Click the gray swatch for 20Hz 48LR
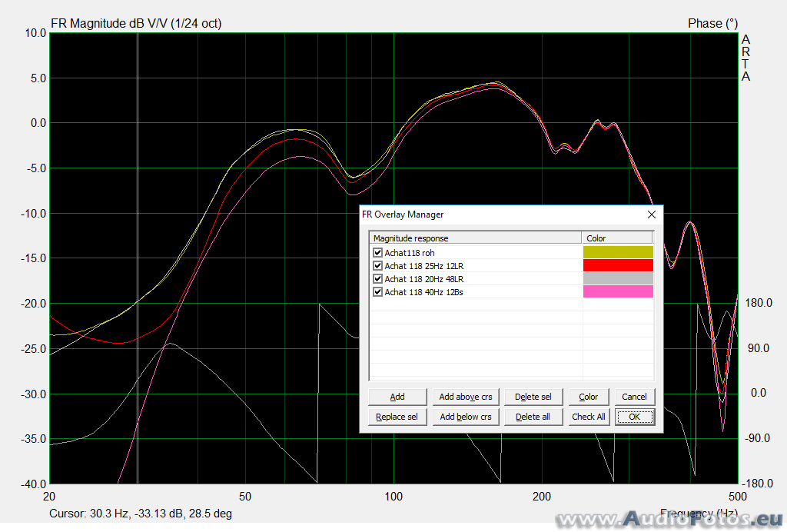787x532 pixels. pos(618,278)
